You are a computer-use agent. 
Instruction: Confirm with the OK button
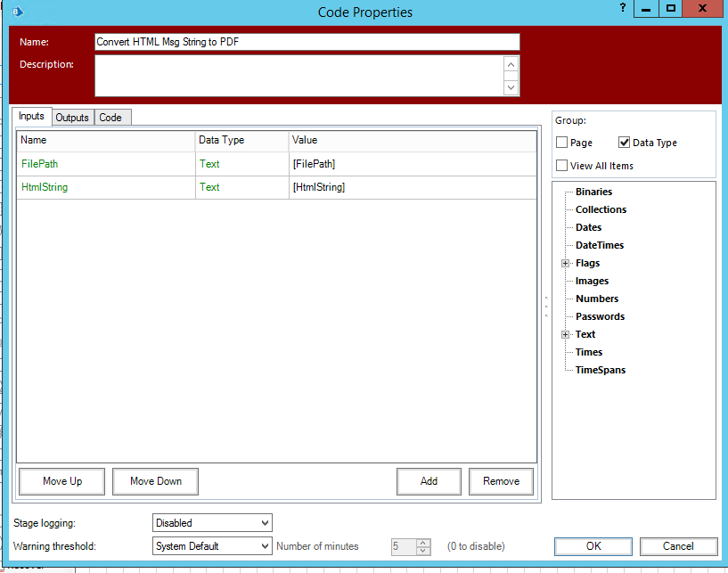[593, 546]
